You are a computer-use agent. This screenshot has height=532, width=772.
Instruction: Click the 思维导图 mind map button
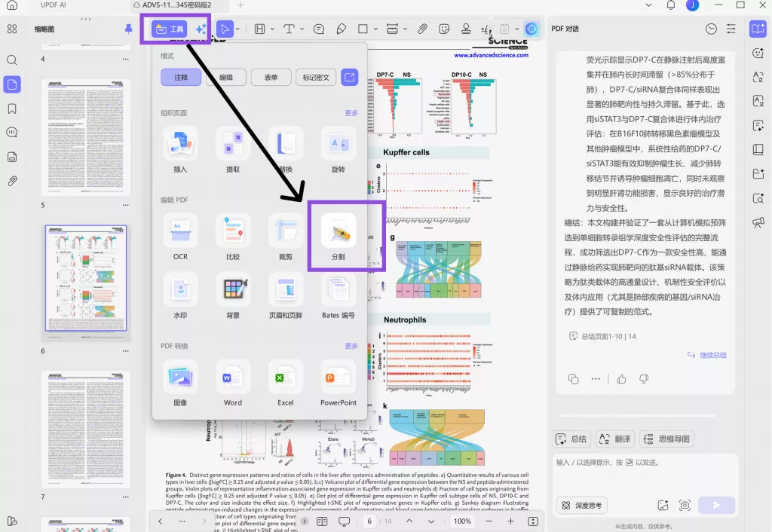coord(666,439)
